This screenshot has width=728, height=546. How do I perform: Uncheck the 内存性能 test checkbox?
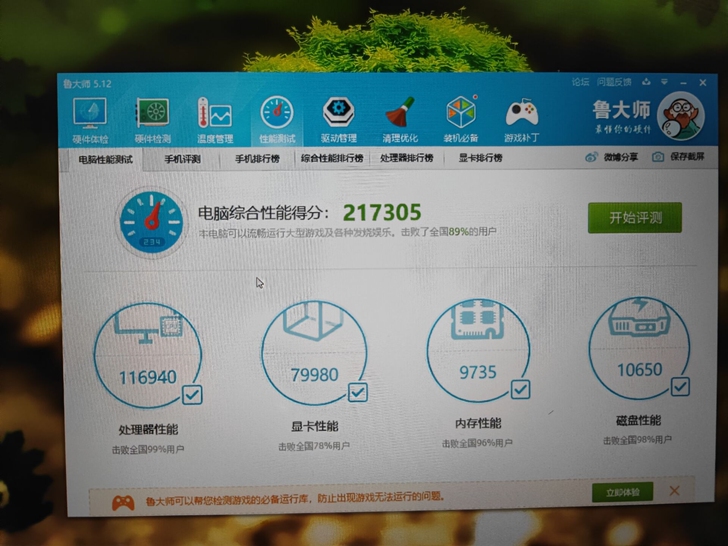point(520,389)
